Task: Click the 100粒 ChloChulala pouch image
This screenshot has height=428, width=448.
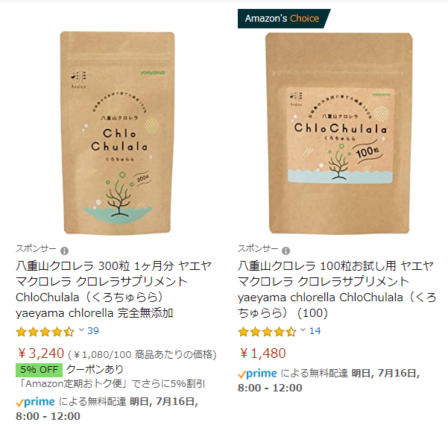Action: tap(339, 133)
